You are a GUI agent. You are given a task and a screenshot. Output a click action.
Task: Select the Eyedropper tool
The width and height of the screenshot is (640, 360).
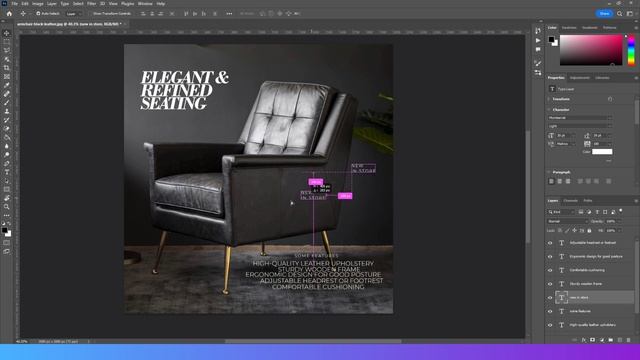[7, 85]
